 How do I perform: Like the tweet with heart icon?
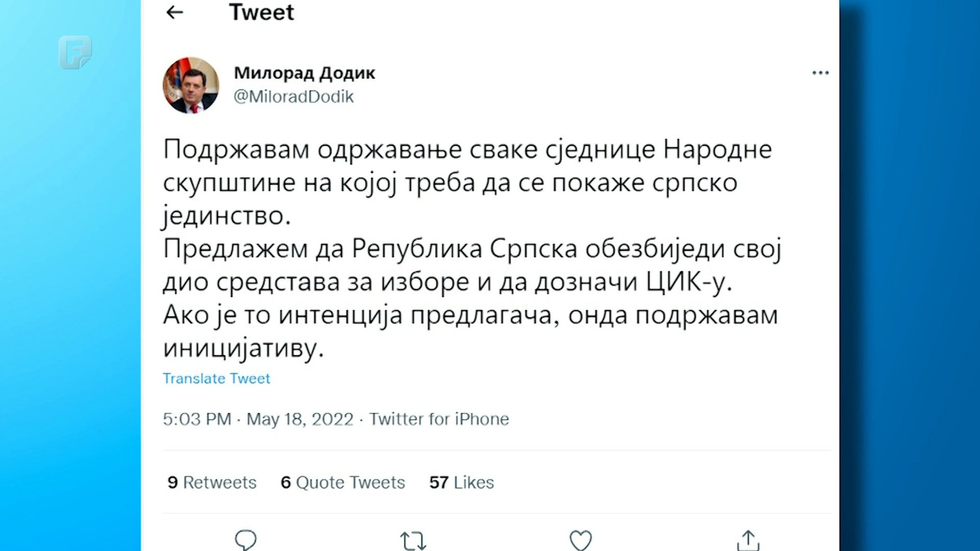tap(580, 540)
